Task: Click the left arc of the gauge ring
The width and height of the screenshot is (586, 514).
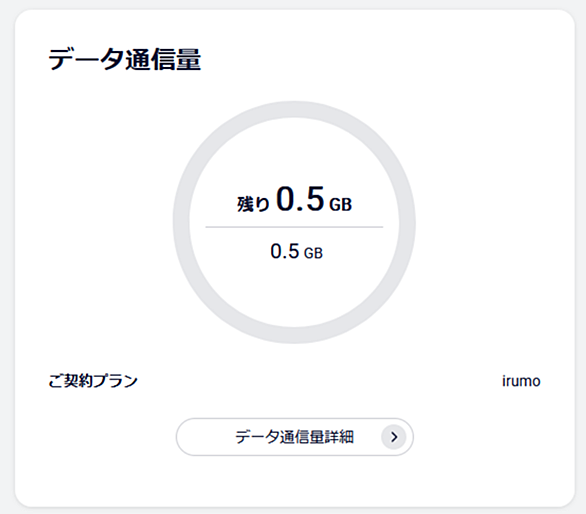Action: [181, 222]
